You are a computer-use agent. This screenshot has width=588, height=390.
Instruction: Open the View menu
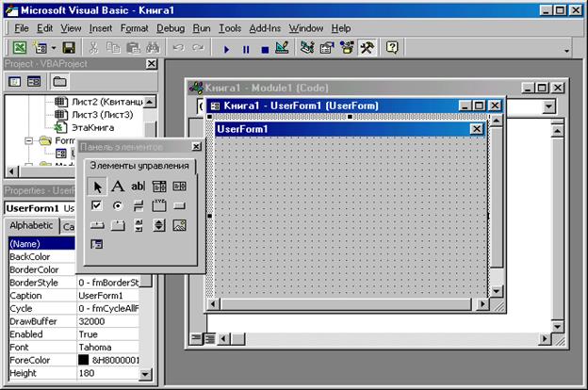[71, 28]
